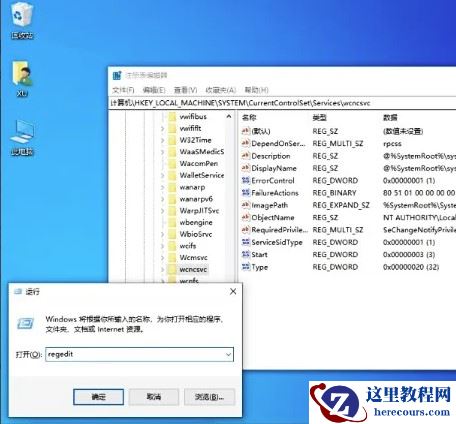This screenshot has height=424, width=456.
Task: Click the Start value data 0x00000003 (3)
Action: pyautogui.click(x=409, y=255)
